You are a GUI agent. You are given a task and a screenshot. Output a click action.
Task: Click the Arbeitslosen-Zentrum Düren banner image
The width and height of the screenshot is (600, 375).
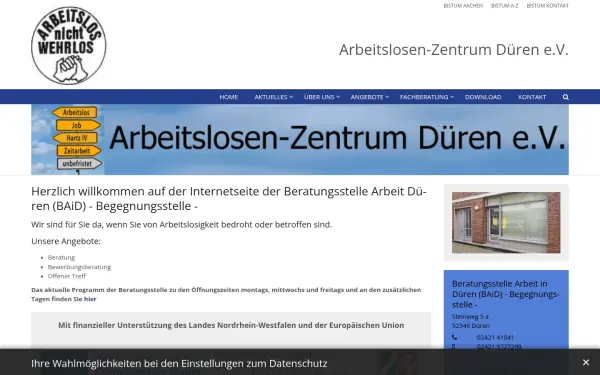[x=300, y=139]
